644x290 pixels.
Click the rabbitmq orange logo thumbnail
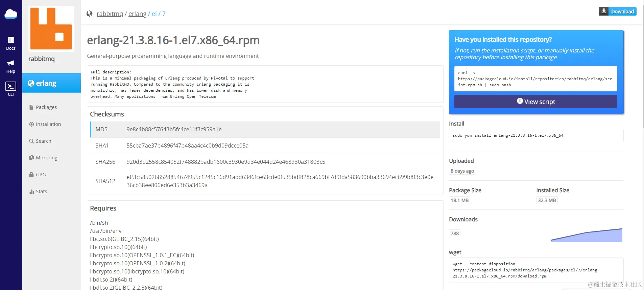[x=51, y=29]
